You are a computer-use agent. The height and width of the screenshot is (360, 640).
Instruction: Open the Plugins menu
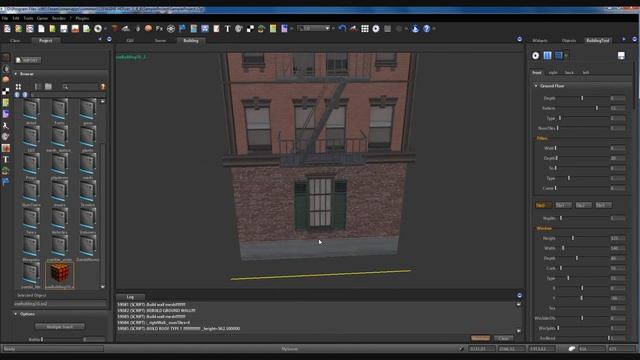pyautogui.click(x=82, y=18)
